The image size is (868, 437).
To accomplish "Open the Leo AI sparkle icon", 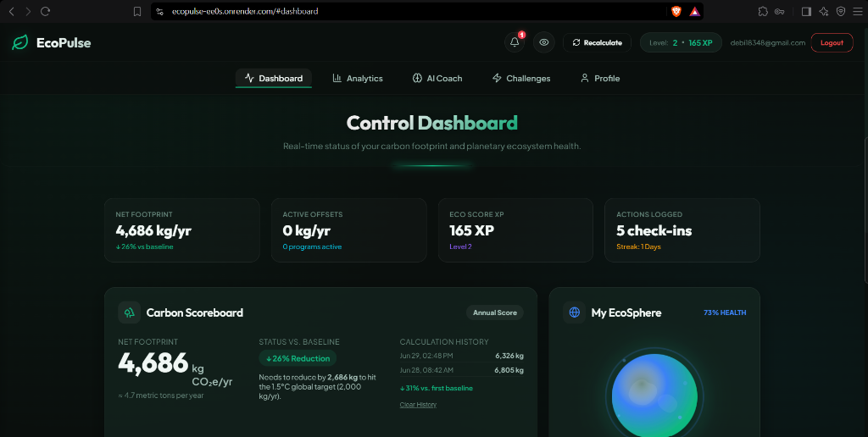I will pos(824,11).
